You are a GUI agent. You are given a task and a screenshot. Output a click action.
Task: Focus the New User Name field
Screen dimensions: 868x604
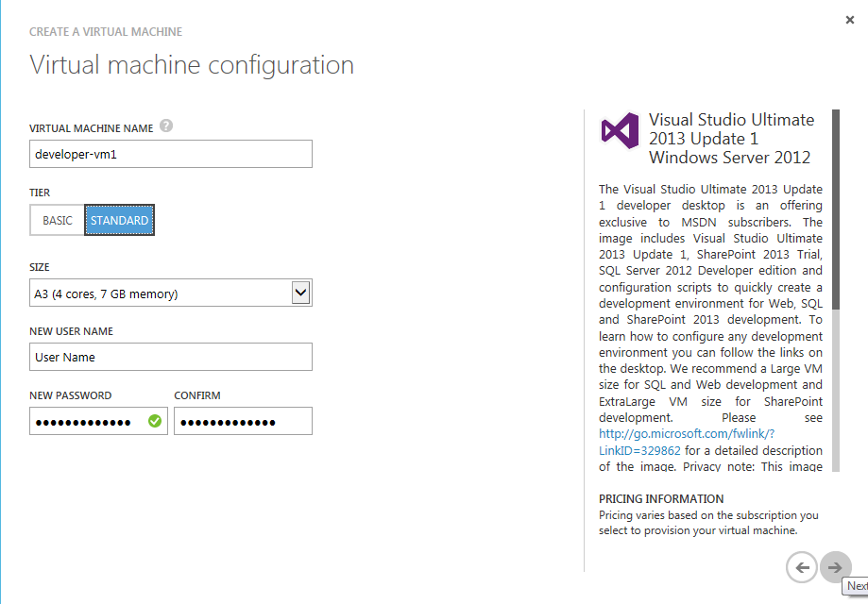click(171, 357)
